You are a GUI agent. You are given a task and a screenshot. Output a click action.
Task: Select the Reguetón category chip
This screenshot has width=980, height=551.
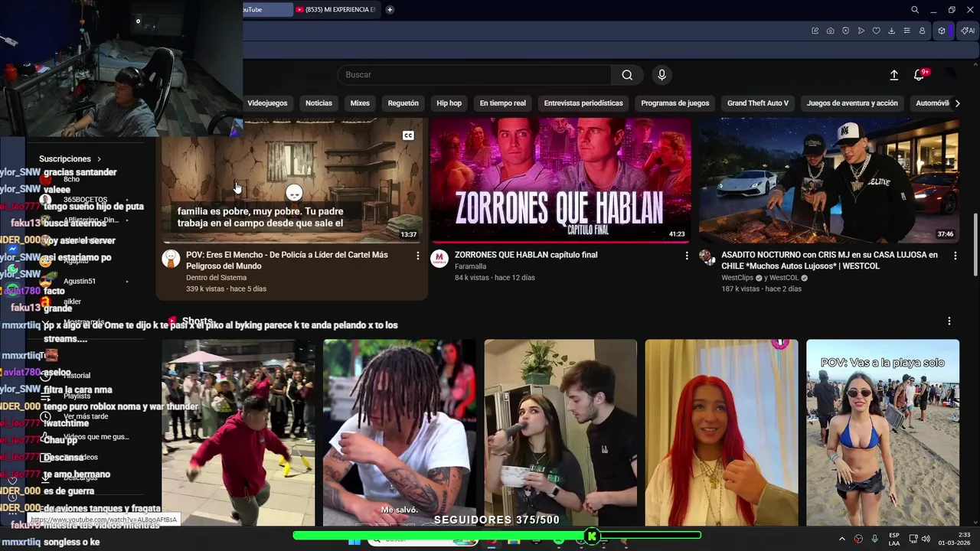[403, 103]
